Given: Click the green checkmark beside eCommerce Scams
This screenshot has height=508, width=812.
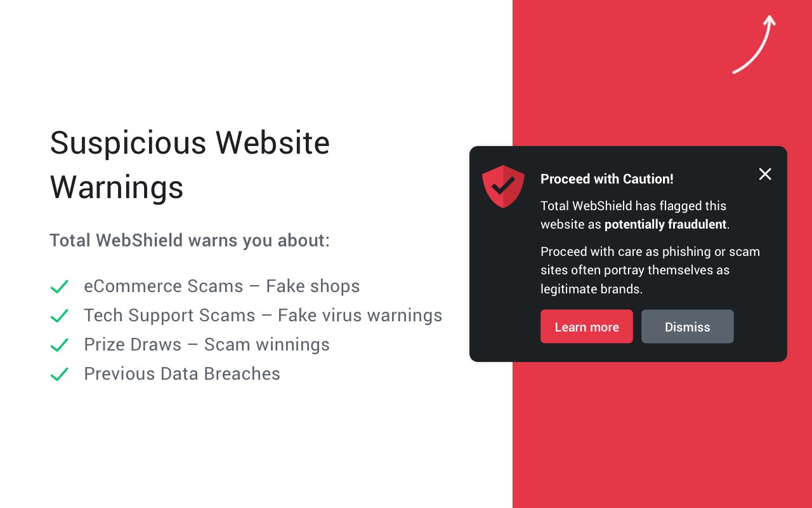Looking at the screenshot, I should pos(59,287).
